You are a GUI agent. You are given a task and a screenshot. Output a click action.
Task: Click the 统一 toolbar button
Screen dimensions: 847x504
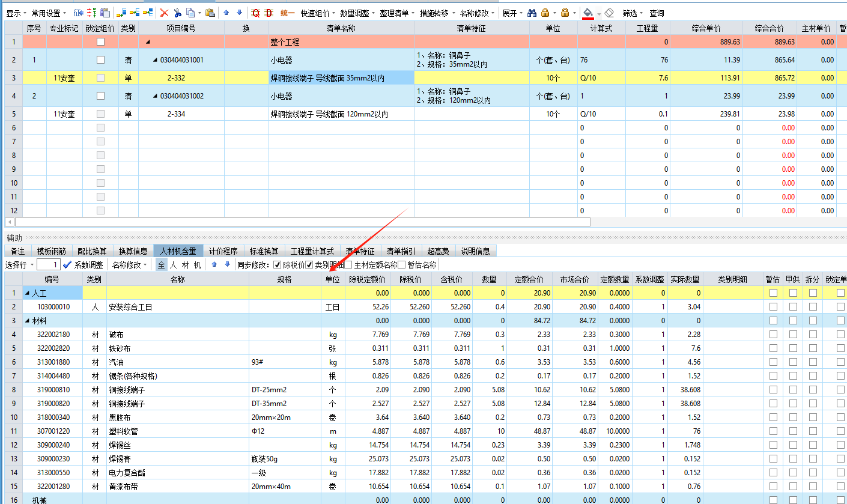(x=288, y=13)
